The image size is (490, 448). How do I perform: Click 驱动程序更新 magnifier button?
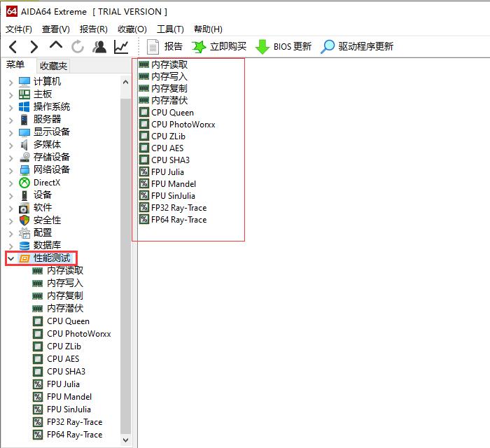click(x=357, y=47)
